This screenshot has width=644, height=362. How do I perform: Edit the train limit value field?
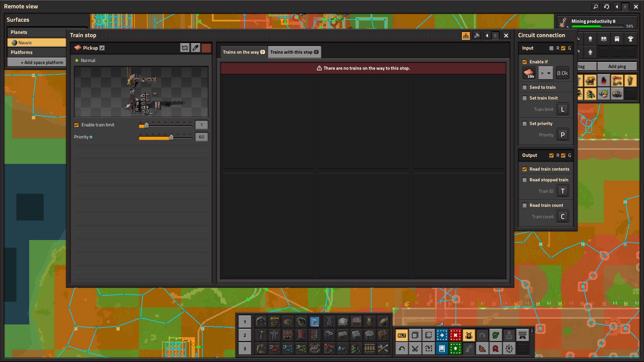coord(201,125)
